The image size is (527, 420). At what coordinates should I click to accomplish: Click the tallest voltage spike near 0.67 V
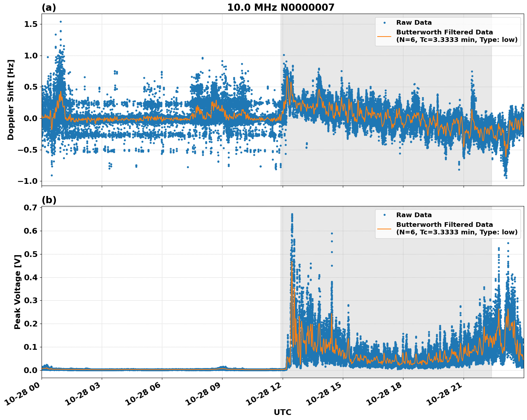point(292,214)
